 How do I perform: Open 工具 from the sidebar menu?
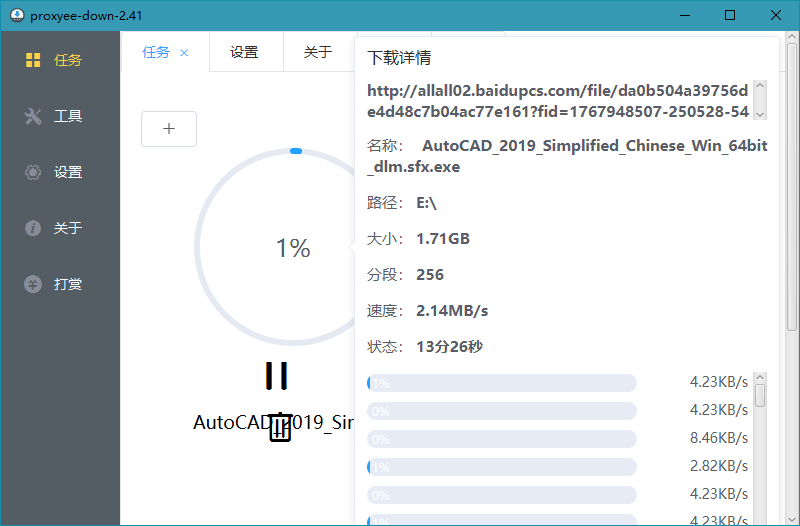pos(68,116)
